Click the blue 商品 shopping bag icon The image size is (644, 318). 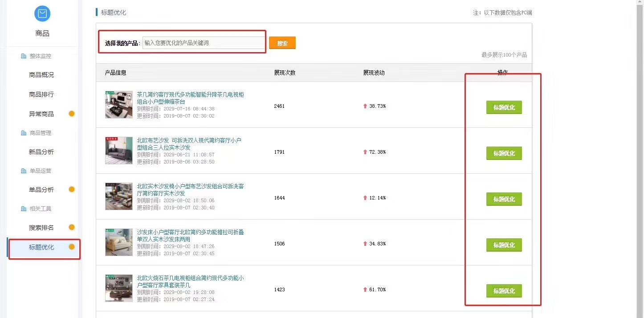pos(42,14)
